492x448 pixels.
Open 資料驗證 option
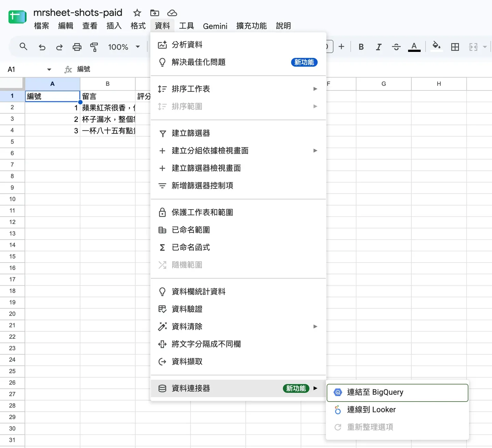(238, 309)
